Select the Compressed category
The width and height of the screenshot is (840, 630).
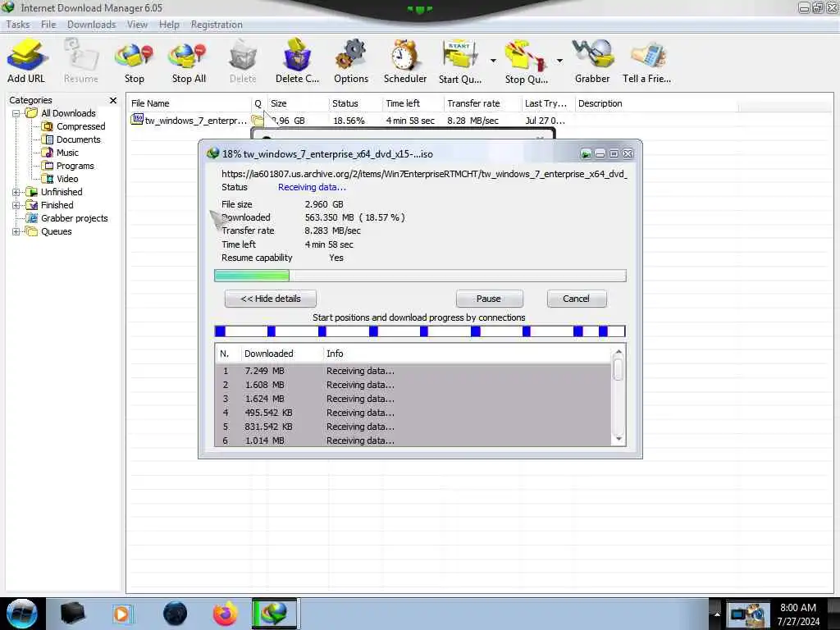coord(74,126)
